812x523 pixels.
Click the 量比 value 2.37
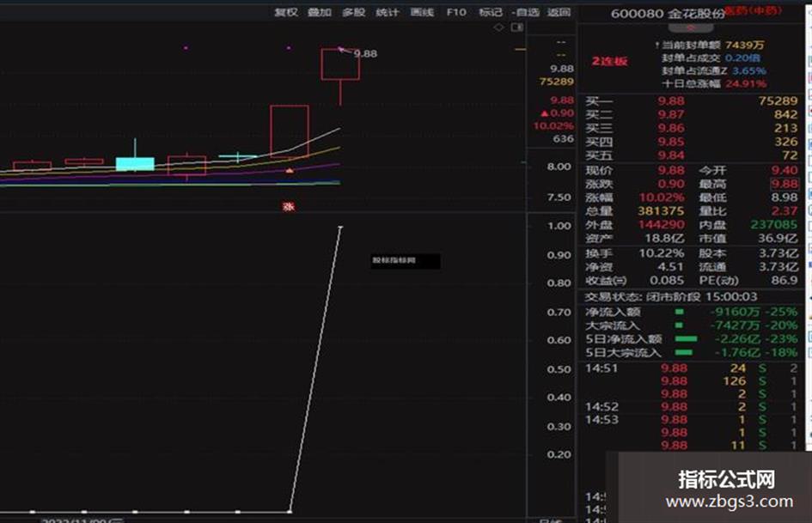point(785,210)
